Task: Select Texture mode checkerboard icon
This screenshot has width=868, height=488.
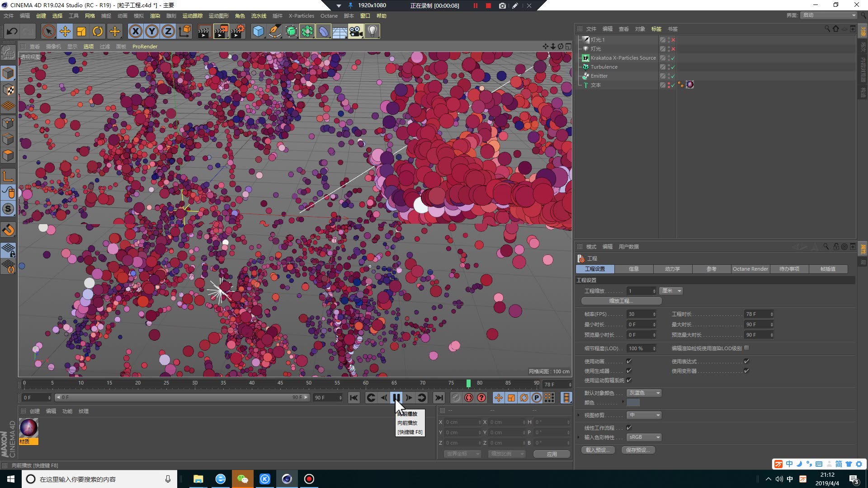Action: coord(8,89)
